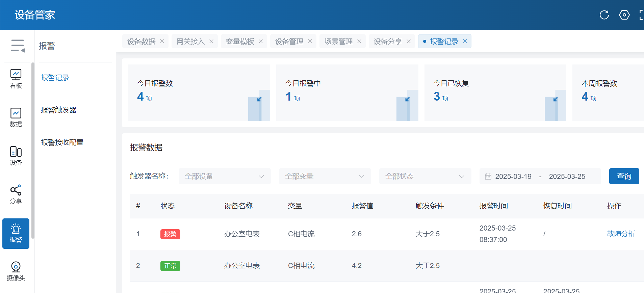The height and width of the screenshot is (293, 644).
Task: Go to the 数据 sidebar section
Action: click(x=16, y=117)
